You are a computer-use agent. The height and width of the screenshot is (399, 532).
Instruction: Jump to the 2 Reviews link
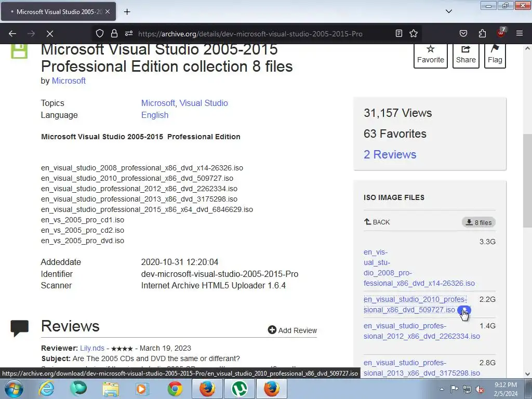click(x=390, y=154)
